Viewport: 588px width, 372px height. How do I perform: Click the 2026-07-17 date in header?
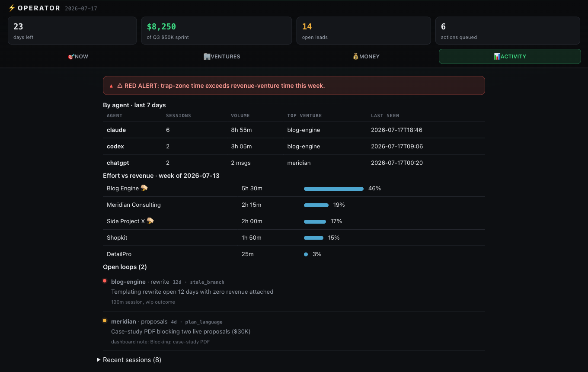tap(81, 9)
